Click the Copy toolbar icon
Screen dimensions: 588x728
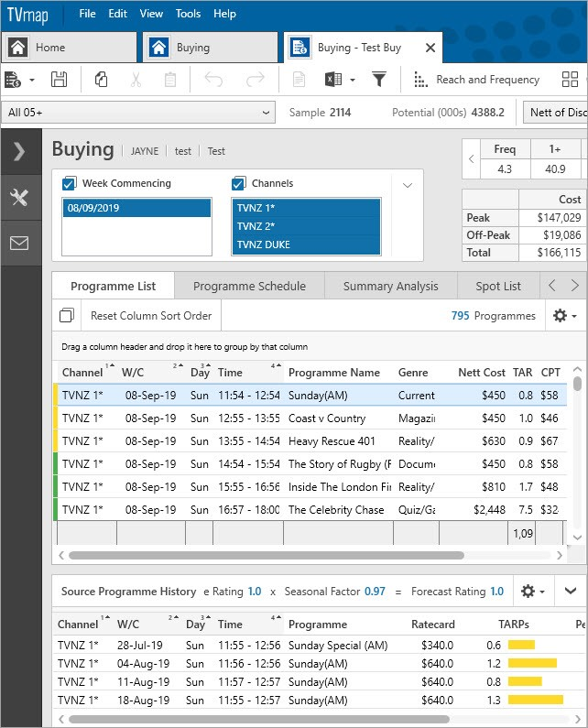(102, 80)
